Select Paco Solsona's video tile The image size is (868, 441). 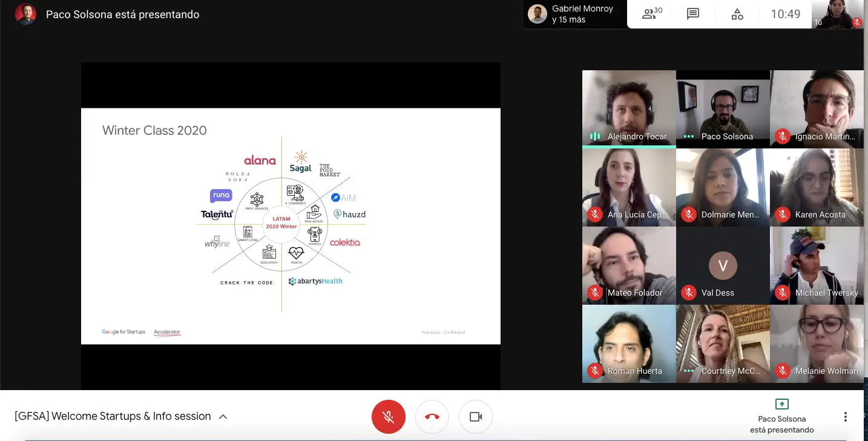pyautogui.click(x=723, y=109)
